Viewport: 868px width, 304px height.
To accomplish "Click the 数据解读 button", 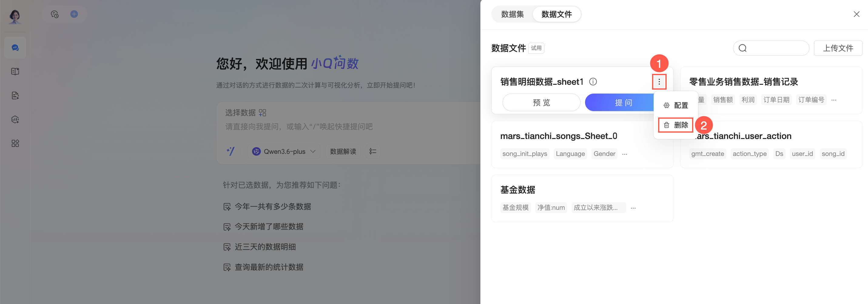I will pyautogui.click(x=343, y=151).
